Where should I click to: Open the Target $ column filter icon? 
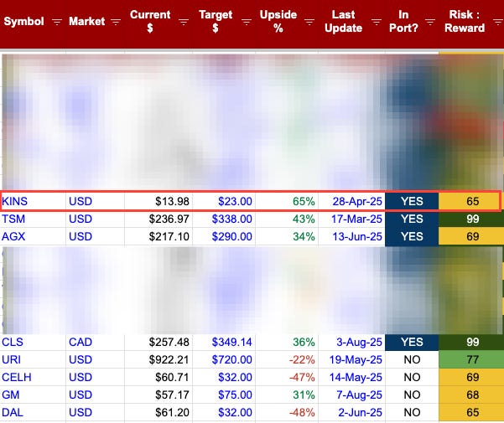[x=247, y=22]
